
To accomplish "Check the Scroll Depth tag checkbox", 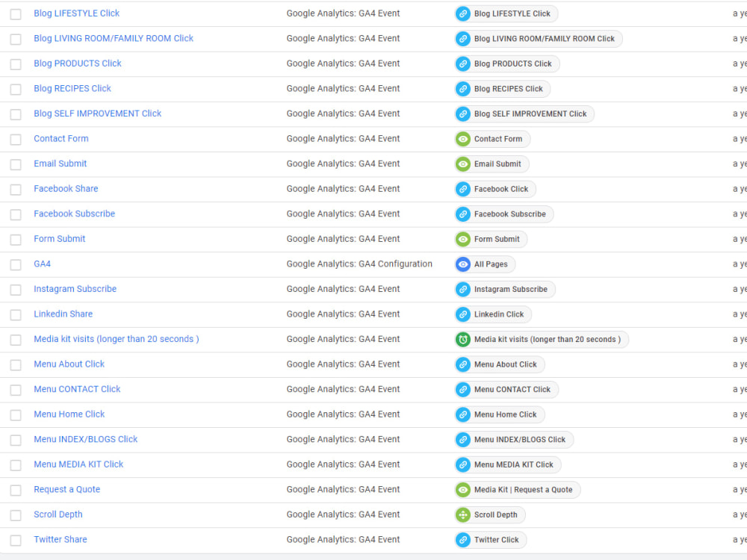I will [x=16, y=515].
